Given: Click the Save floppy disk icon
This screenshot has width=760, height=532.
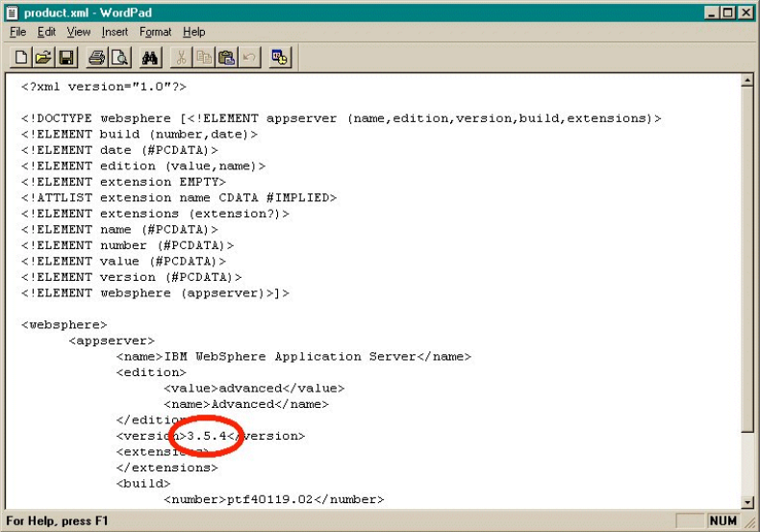Looking at the screenshot, I should tap(66, 58).
